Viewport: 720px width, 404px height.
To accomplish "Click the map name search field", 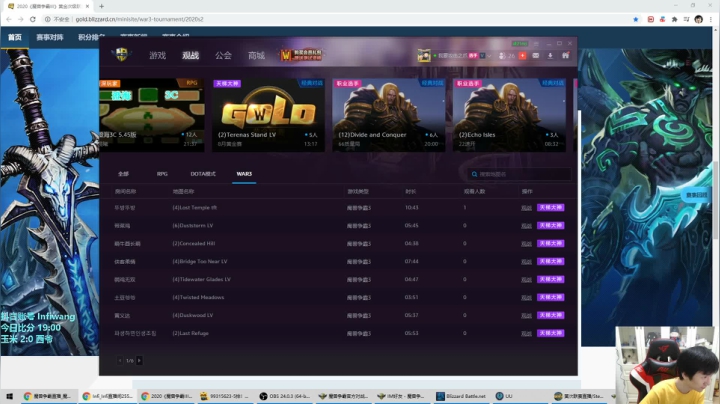I will pyautogui.click(x=519, y=174).
